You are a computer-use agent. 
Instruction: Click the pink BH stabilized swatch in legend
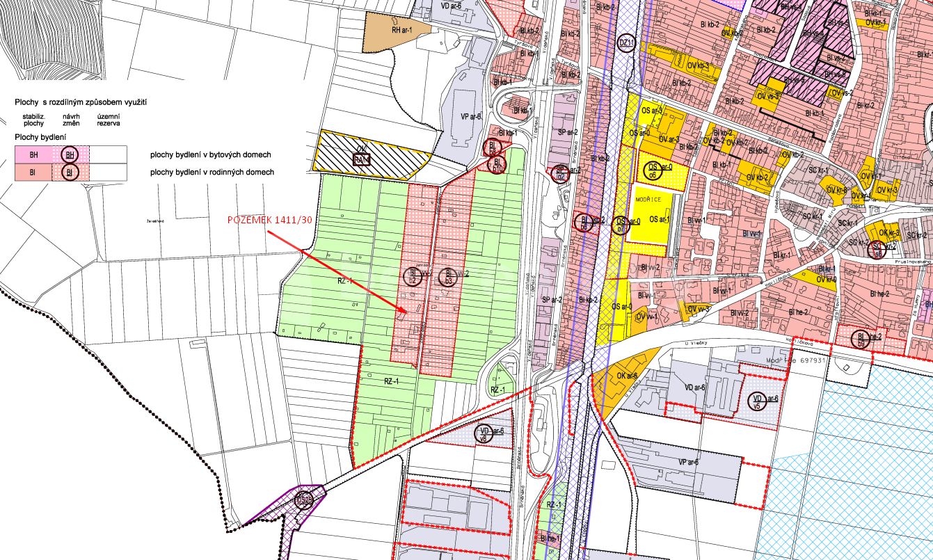click(x=33, y=154)
